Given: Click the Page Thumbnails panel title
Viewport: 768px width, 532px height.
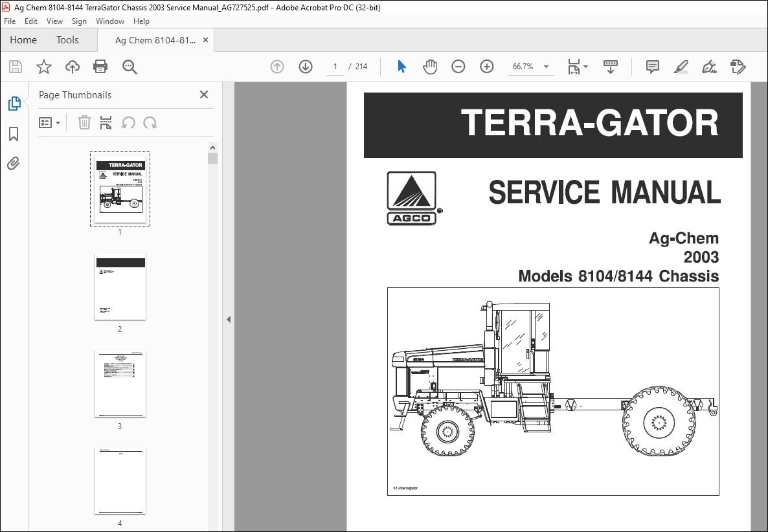Looking at the screenshot, I should [x=75, y=95].
